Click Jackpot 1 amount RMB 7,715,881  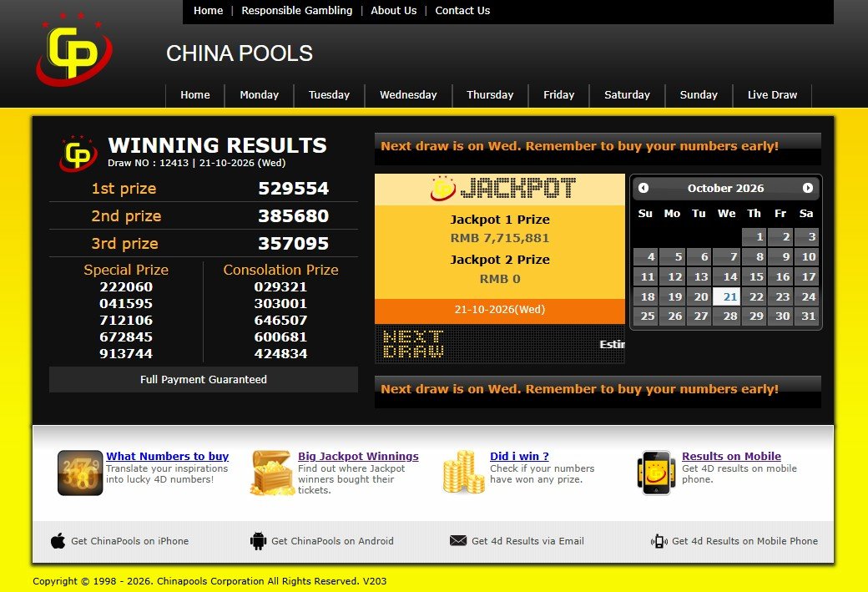point(500,238)
